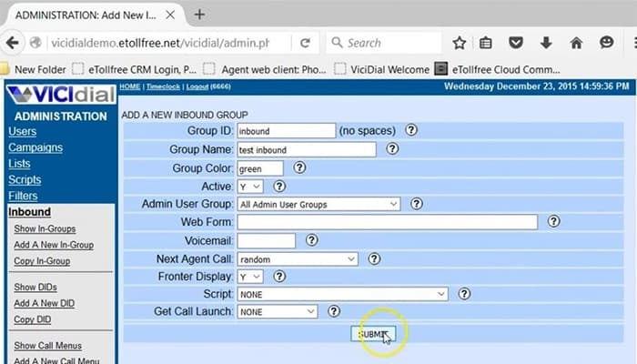Image resolution: width=637 pixels, height=364 pixels.
Task: Open Show In-Groups link
Action: pyautogui.click(x=45, y=228)
